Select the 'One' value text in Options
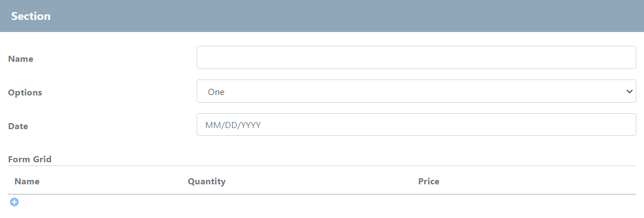Screen dimensions: 644x218 [x=216, y=92]
